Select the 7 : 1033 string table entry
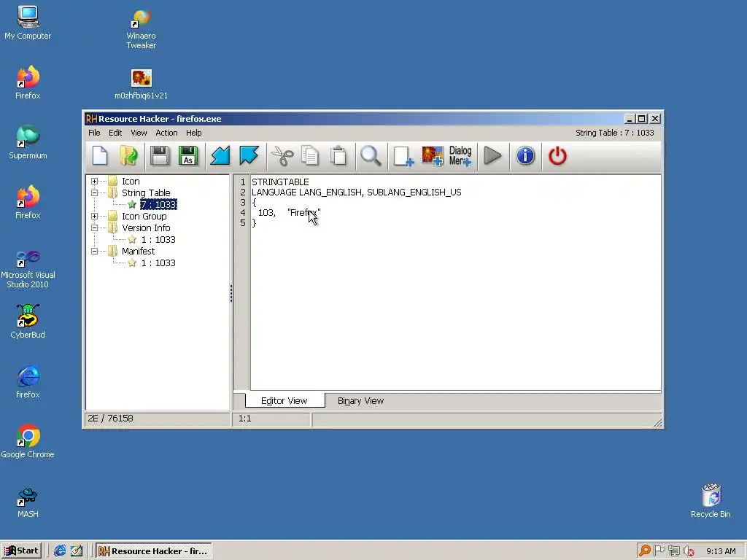747x560 pixels. click(158, 204)
